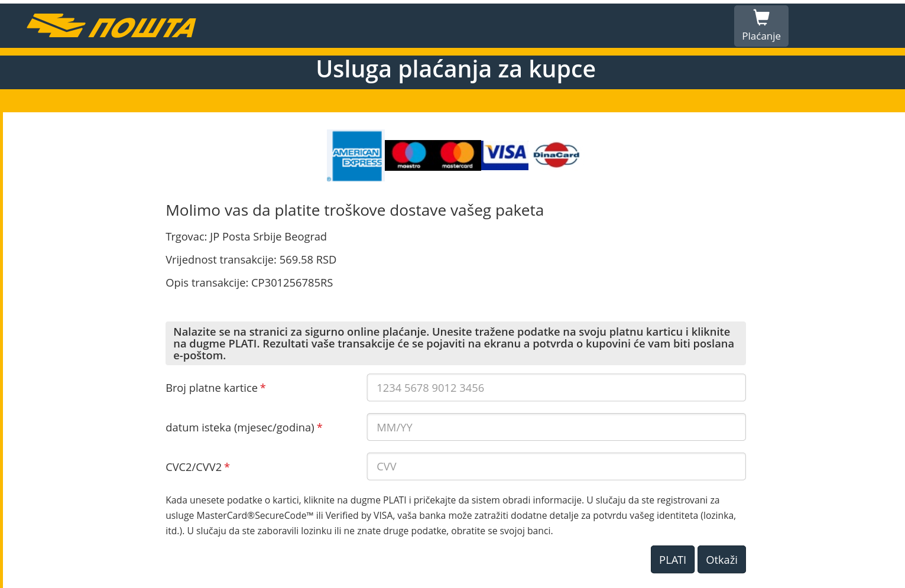Select the American Express card logo
This screenshot has width=905, height=588.
[x=356, y=155]
